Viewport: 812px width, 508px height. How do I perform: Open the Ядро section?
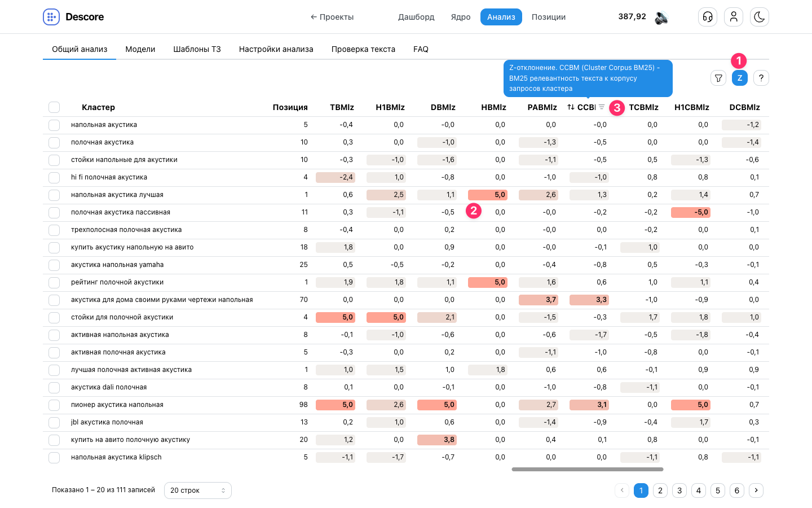pos(461,17)
